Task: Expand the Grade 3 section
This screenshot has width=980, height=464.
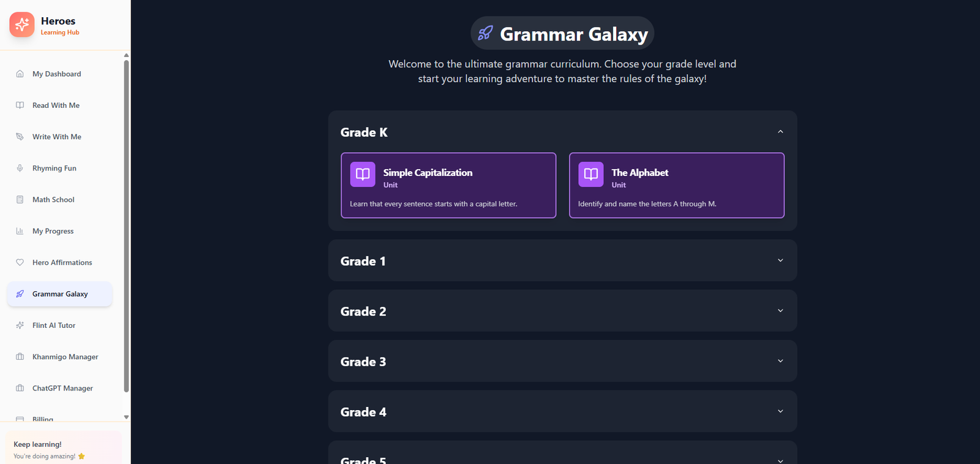Action: [x=780, y=361]
